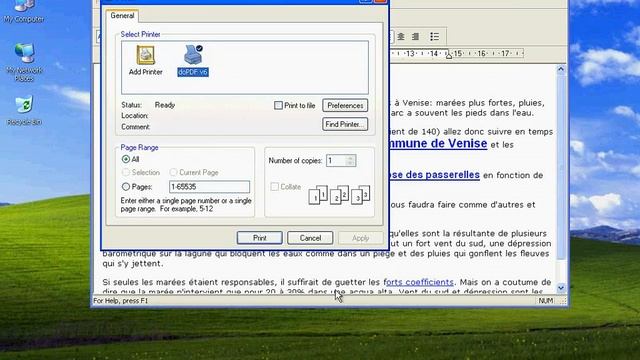This screenshot has width=640, height=360.
Task: Open the 'pose des passerelles' link
Action: point(434,175)
